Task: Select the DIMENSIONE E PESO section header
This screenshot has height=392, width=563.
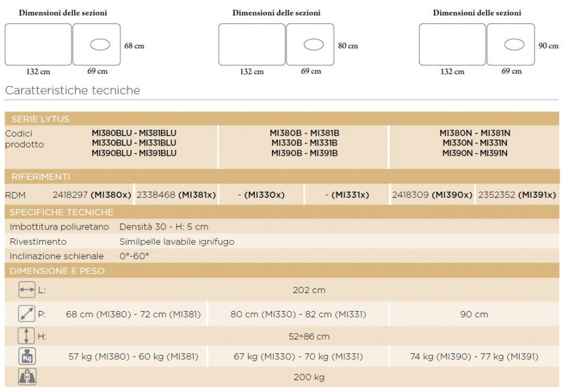Action: coord(282,271)
